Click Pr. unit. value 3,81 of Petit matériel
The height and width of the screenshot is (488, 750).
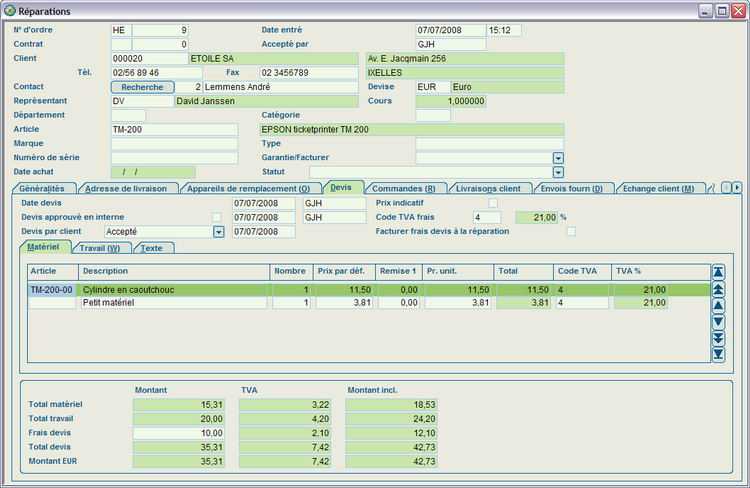point(458,303)
